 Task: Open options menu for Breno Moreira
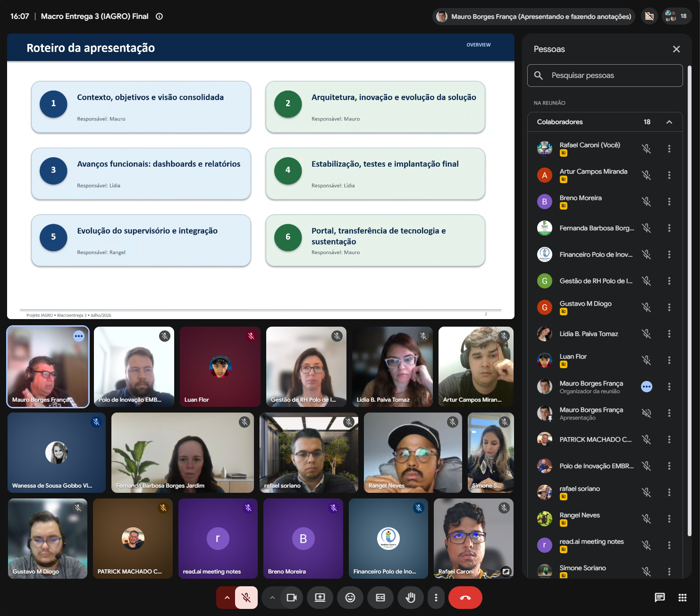tap(669, 202)
